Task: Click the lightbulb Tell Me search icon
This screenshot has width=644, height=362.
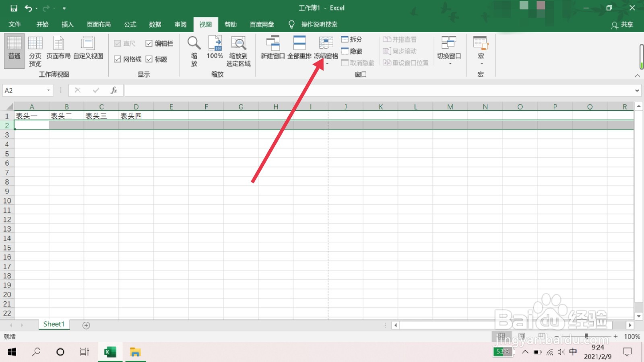Action: pyautogui.click(x=292, y=25)
